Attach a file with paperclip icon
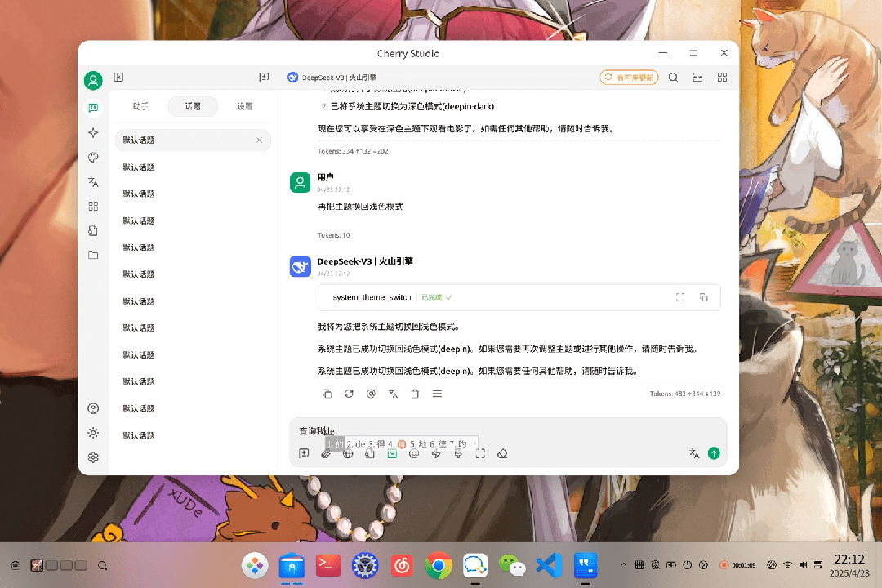 coord(326,453)
